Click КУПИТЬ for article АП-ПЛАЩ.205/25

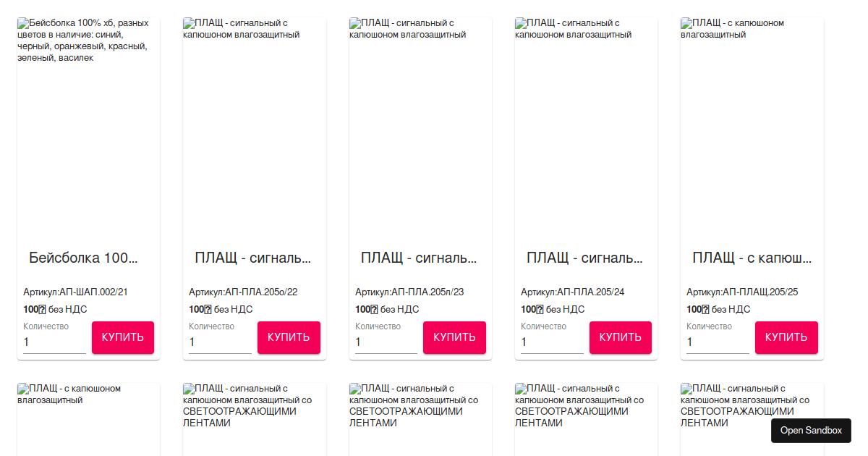786,337
